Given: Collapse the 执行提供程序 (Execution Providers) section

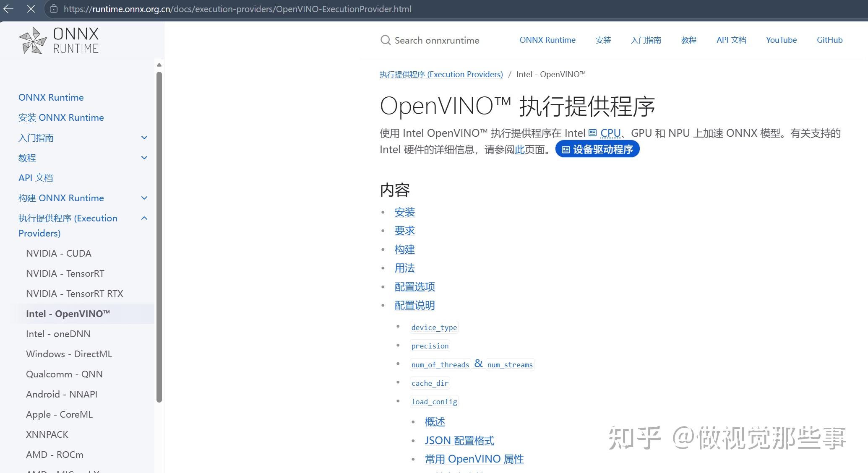Looking at the screenshot, I should point(144,218).
